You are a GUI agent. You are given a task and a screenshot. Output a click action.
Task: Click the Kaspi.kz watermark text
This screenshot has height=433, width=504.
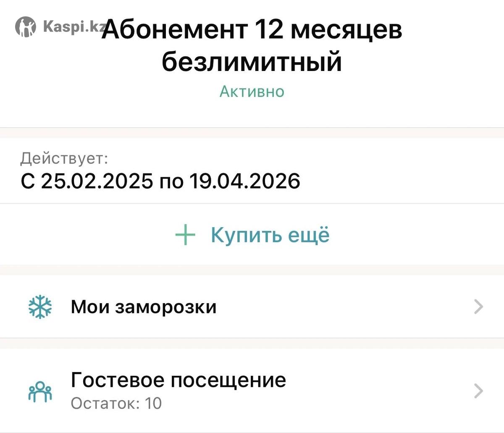[74, 27]
